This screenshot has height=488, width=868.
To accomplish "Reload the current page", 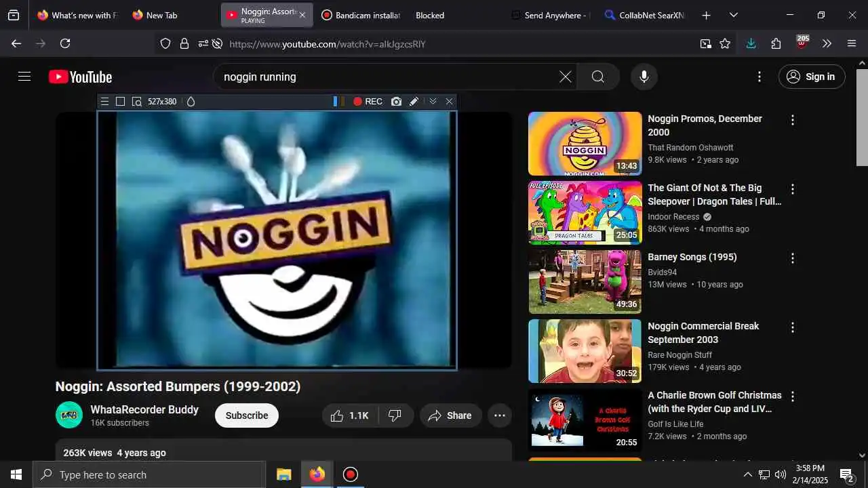I will 65,43.
